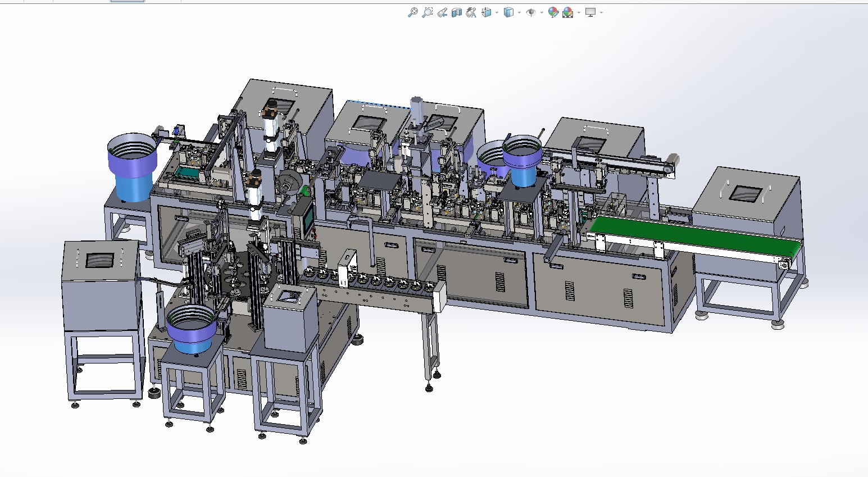
Task: Select the HMI touchscreen panel on the machine
Action: pos(308,219)
